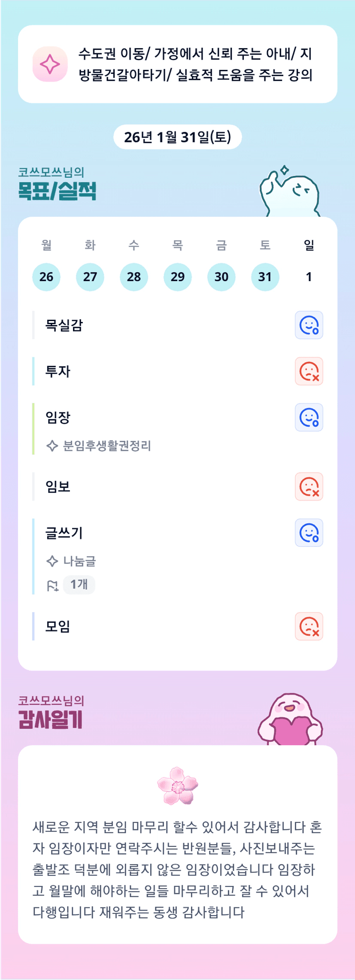Image resolution: width=355 pixels, height=980 pixels.
Task: Click the smiley status icon for 글쓰기
Action: pyautogui.click(x=309, y=533)
